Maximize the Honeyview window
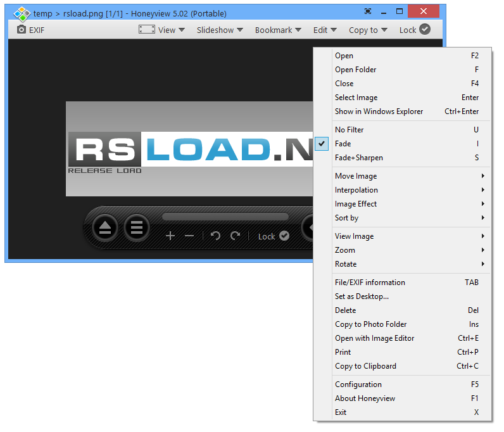The image size is (504, 432). pyautogui.click(x=400, y=11)
